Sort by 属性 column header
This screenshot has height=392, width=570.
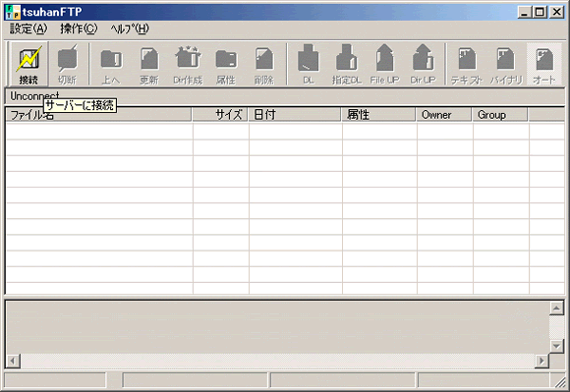(378, 115)
